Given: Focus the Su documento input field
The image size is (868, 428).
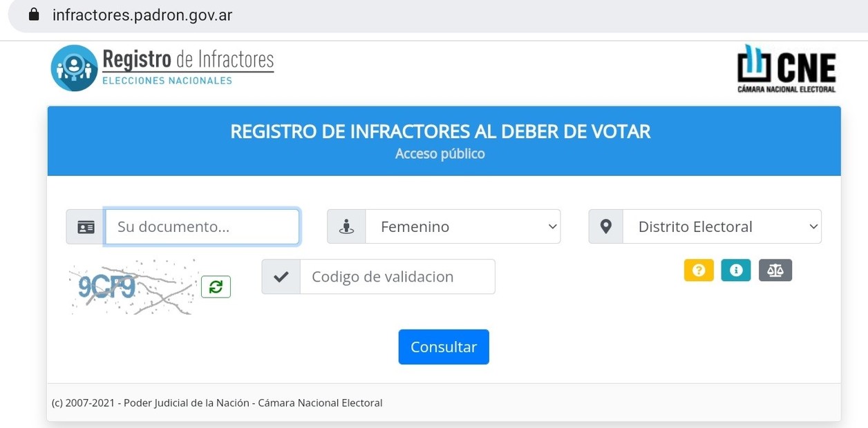Looking at the screenshot, I should coord(202,227).
